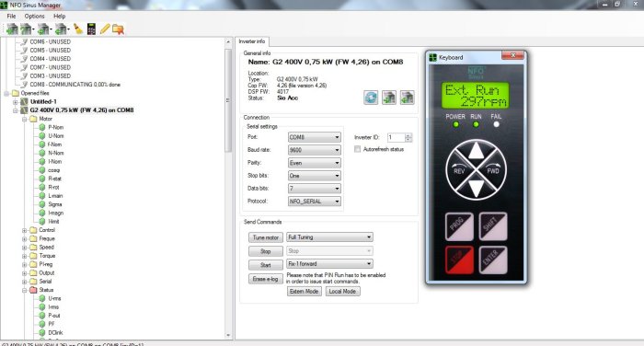Click the PROG key on virtual keyboard
Image resolution: width=644 pixels, height=346 pixels.
[459, 226]
